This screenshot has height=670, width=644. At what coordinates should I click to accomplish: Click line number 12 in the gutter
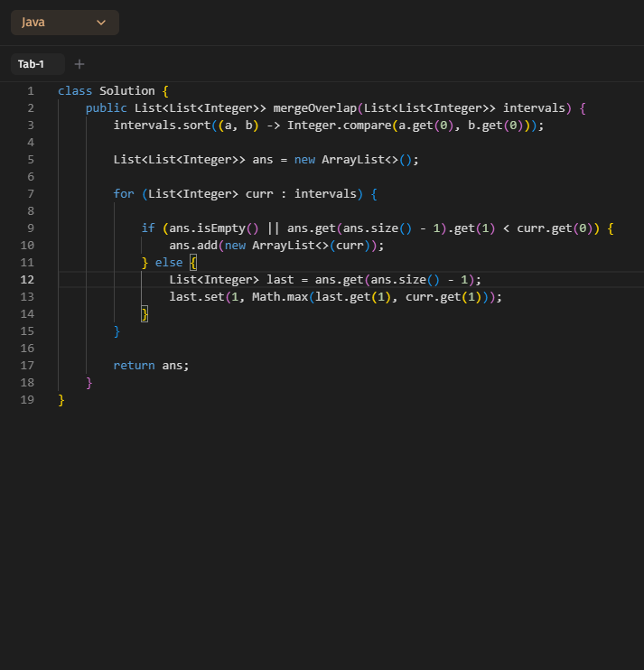click(x=27, y=280)
